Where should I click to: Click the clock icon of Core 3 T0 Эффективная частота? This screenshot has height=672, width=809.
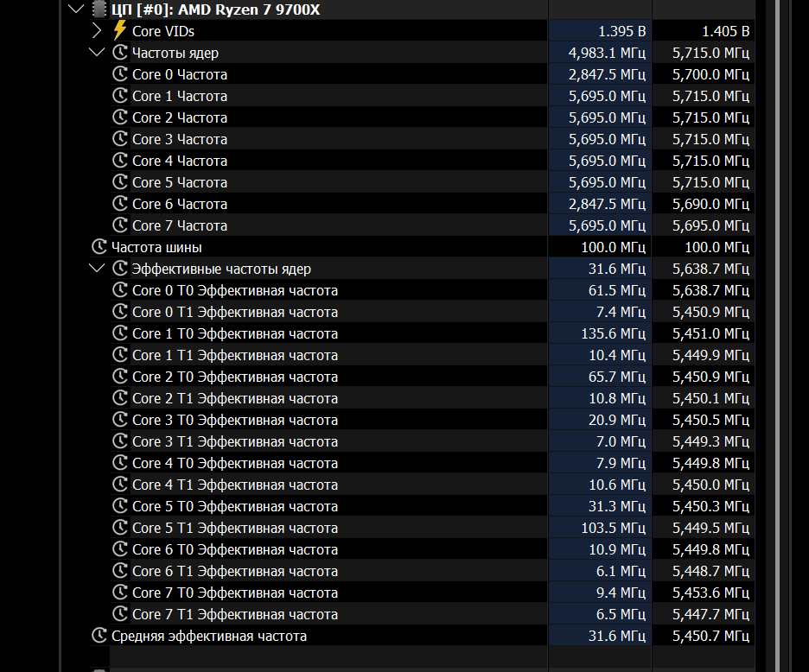pos(119,420)
